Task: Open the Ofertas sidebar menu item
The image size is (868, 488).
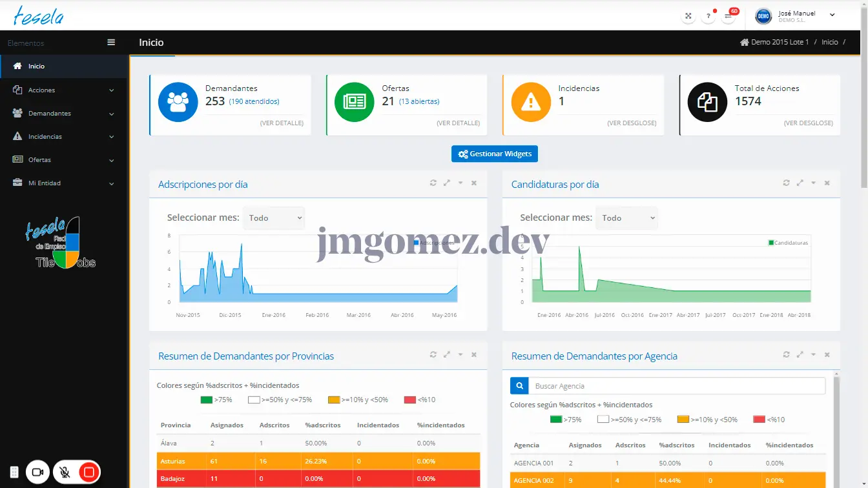Action: click(x=63, y=160)
